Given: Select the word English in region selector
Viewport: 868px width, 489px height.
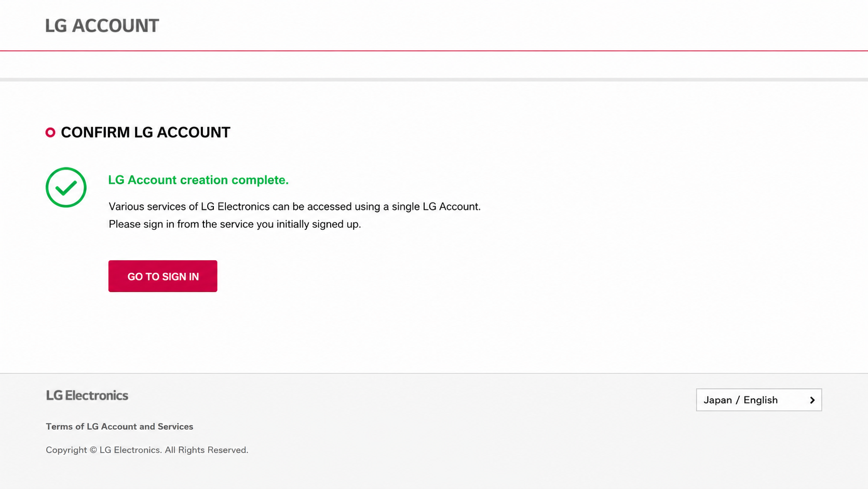Looking at the screenshot, I should coord(761,400).
